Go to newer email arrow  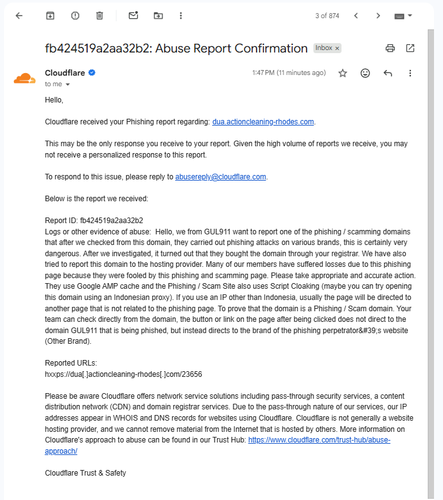(356, 16)
